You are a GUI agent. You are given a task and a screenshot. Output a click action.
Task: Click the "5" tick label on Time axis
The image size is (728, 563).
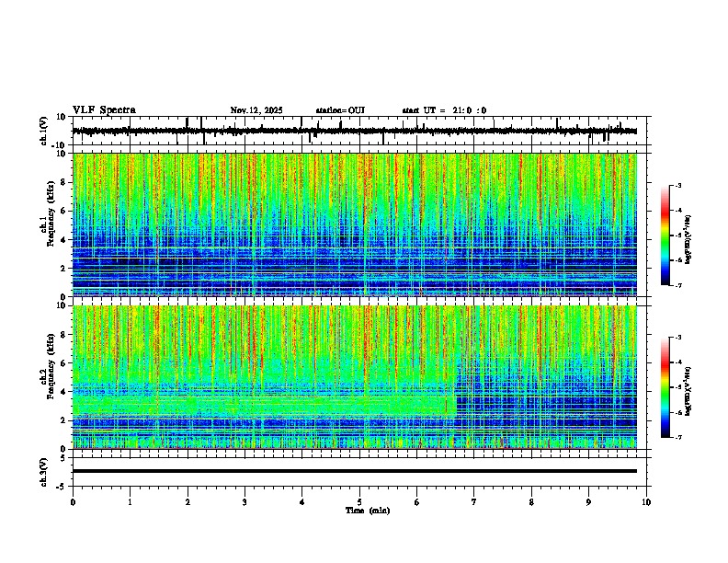pos(359,502)
